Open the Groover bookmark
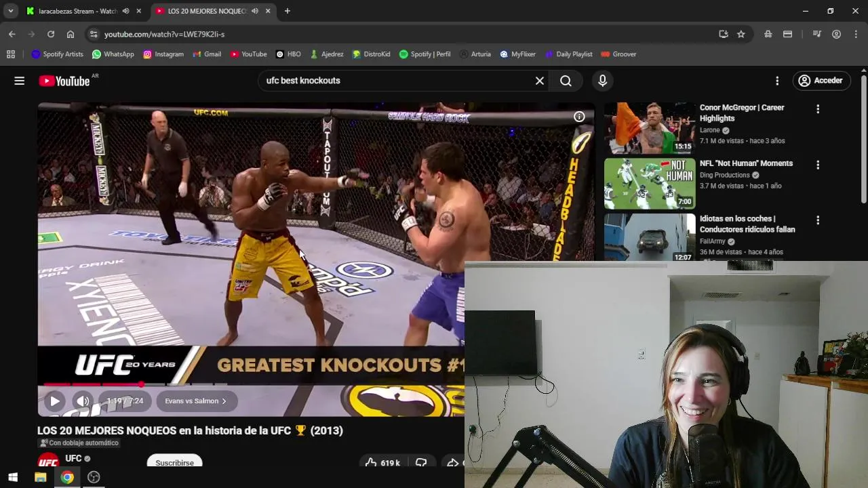This screenshot has height=488, width=868. [x=618, y=54]
